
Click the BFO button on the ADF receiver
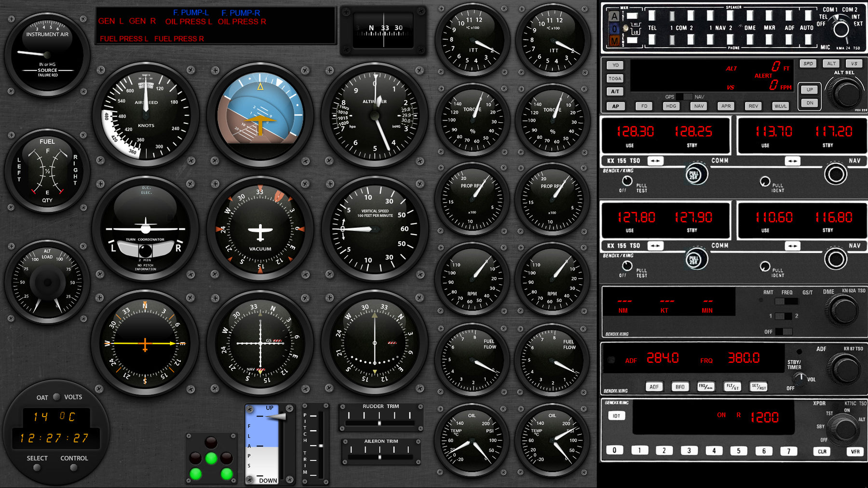coord(680,387)
